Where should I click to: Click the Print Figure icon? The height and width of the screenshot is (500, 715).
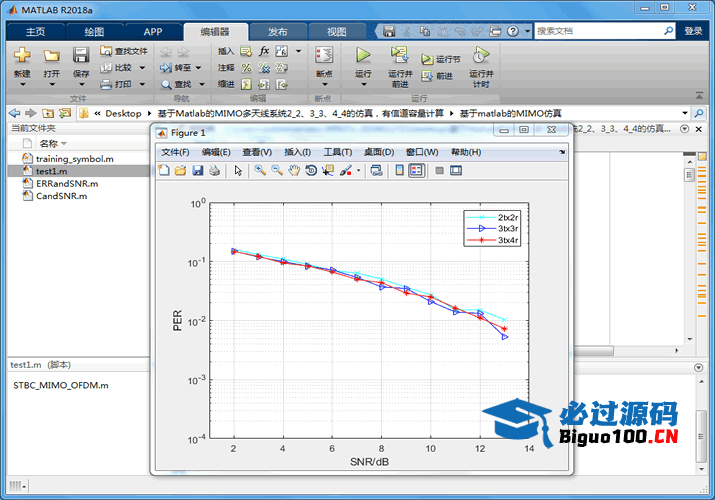(214, 171)
